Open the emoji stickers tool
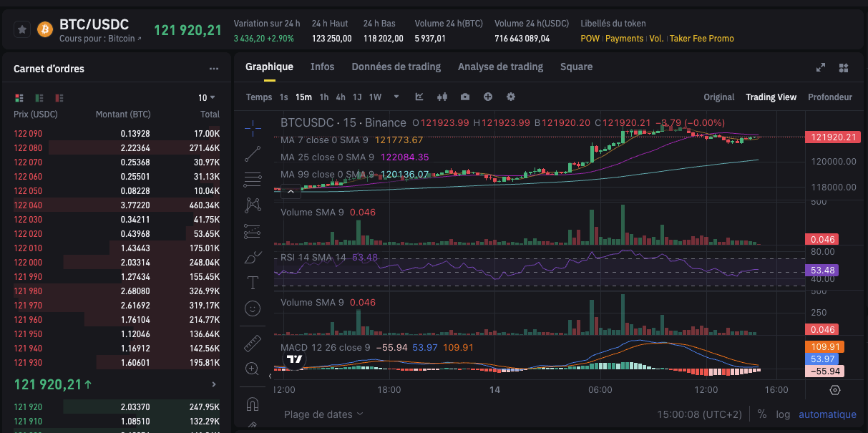 click(252, 308)
